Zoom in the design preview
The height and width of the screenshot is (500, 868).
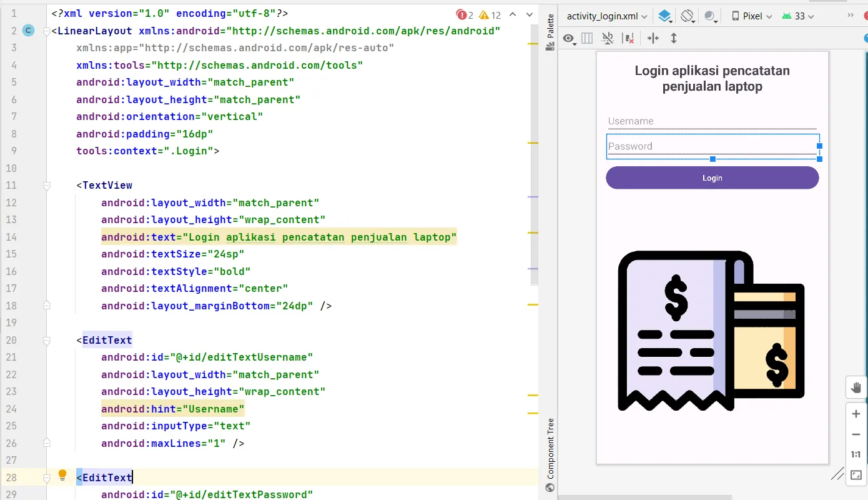point(856,414)
